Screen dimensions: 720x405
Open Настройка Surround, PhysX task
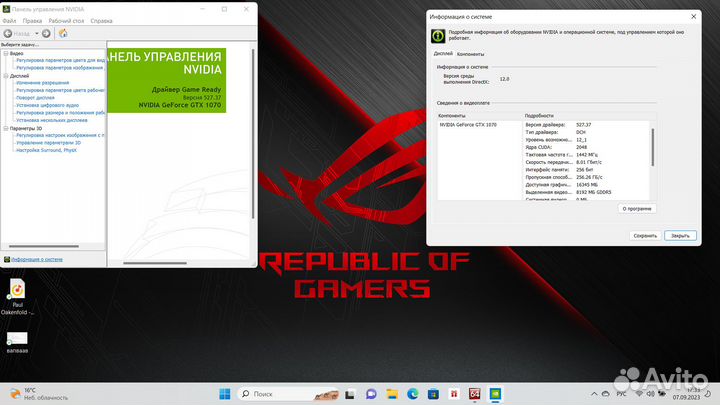[46, 150]
